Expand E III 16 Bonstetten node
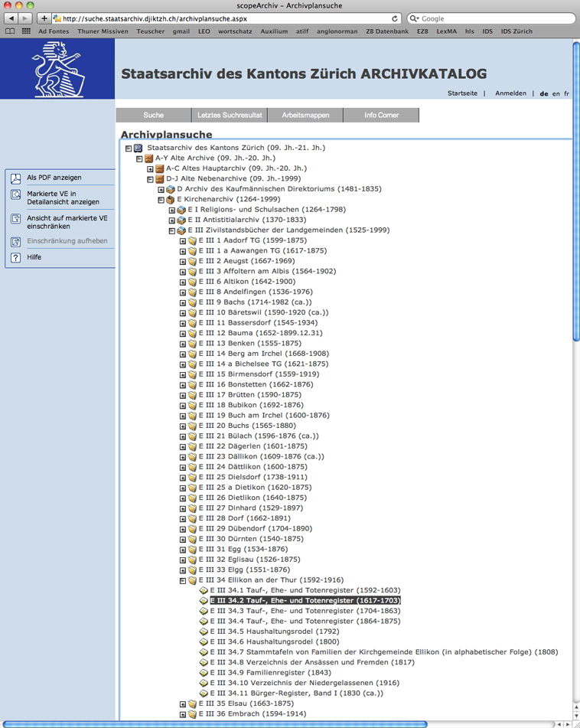Image resolution: width=580 pixels, height=728 pixels. pyautogui.click(x=183, y=385)
